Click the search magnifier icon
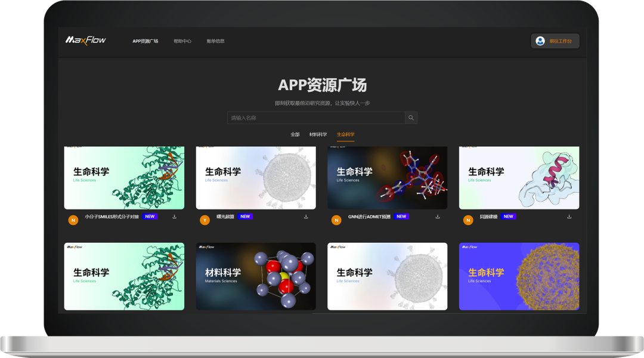 411,118
